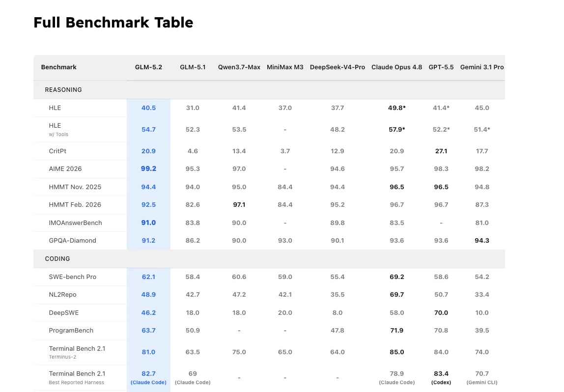Image resolution: width=564 pixels, height=392 pixels.
Task: Click GLM-5.2 SWE-bench Pro score 62.1
Action: [148, 277]
